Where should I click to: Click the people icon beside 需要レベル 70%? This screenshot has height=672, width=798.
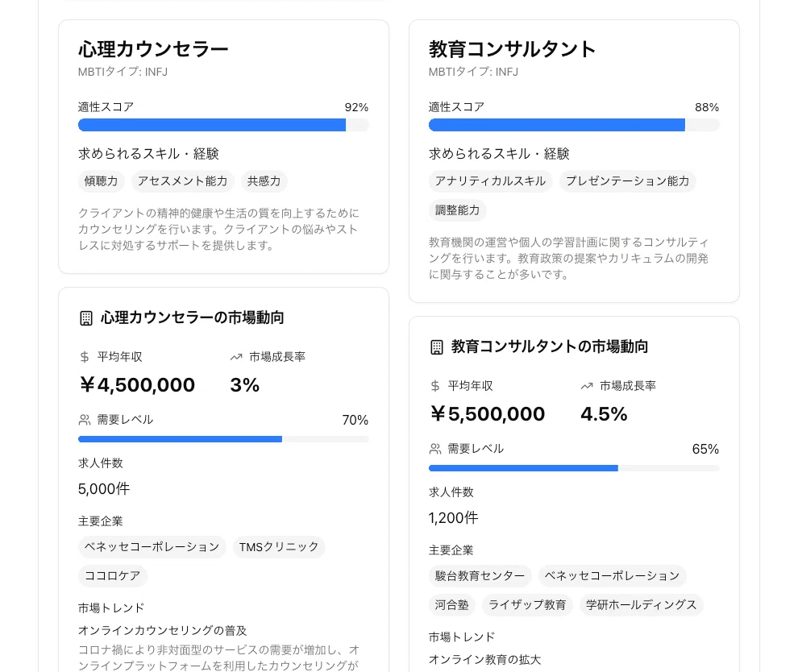pyautogui.click(x=85, y=420)
